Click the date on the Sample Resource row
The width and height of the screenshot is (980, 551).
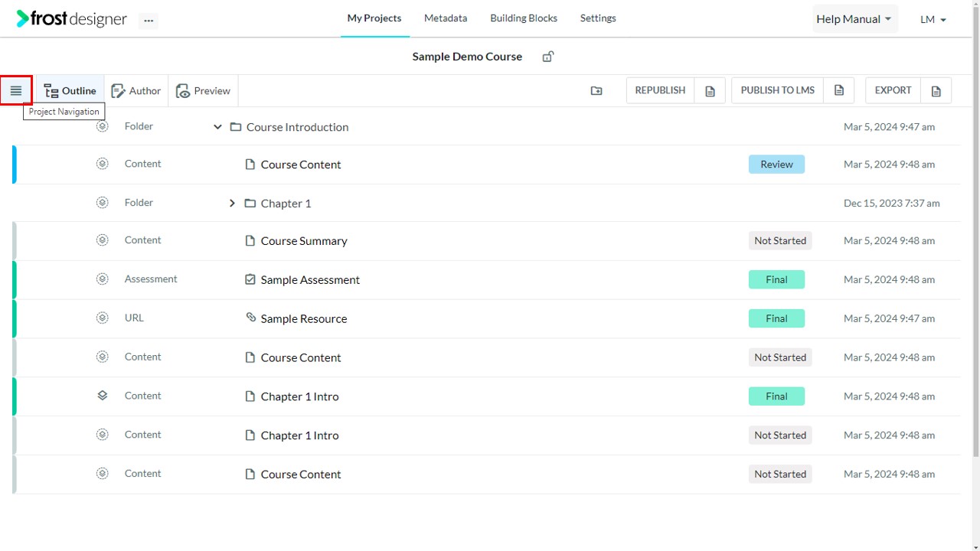[889, 319]
